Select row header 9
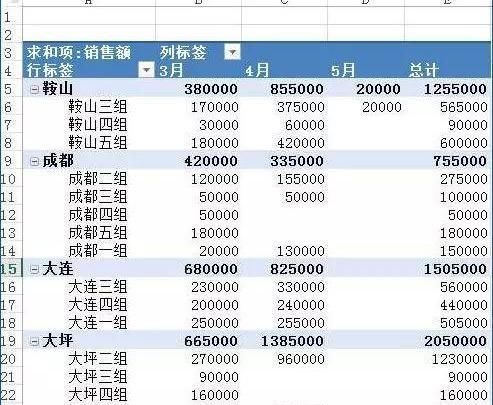The image size is (493, 405). click(11, 161)
